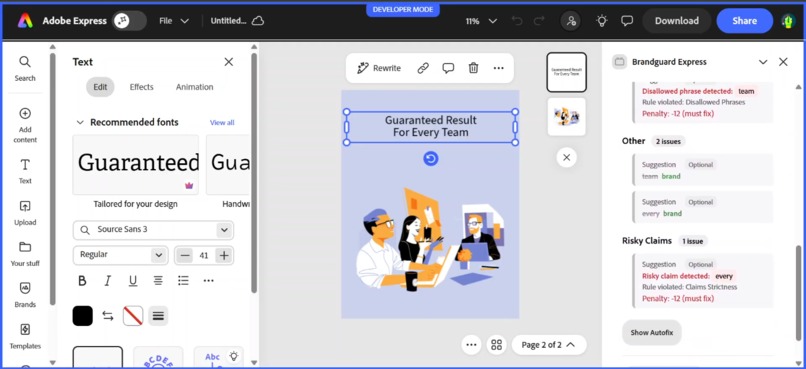Switch to the Animation tab
806x369 pixels.
pyautogui.click(x=194, y=87)
